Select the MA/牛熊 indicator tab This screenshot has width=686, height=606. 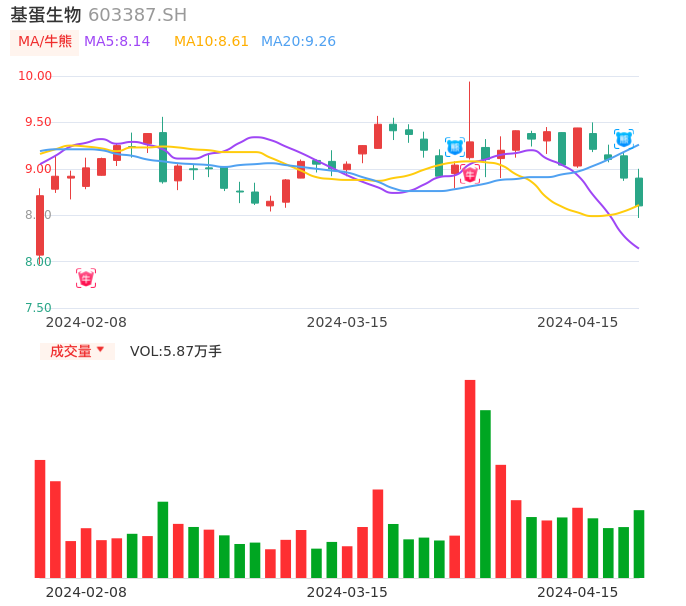coord(44,42)
